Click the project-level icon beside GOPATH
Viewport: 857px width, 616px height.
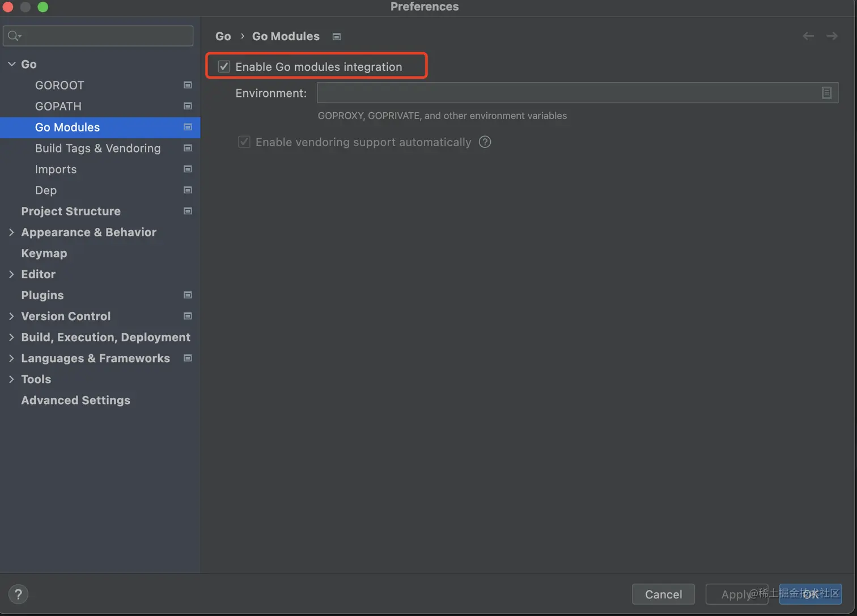click(x=188, y=106)
